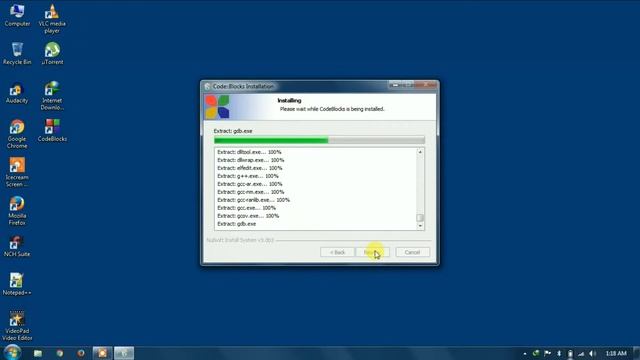This screenshot has height=360, width=640.
Task: Open the Computer desktop icon
Action: (17, 15)
